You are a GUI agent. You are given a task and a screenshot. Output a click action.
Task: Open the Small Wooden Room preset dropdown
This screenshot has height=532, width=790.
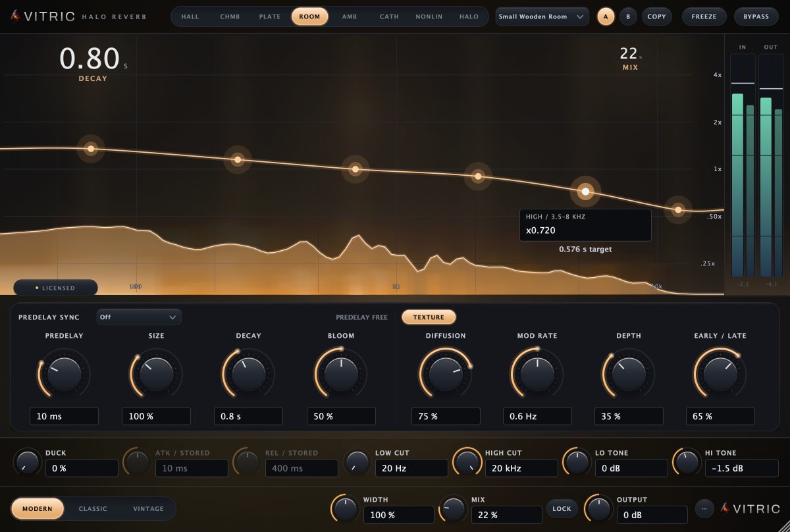542,16
